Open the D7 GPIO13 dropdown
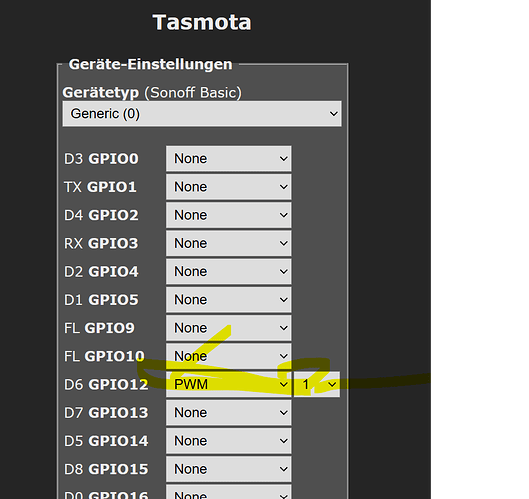The image size is (529, 499). (228, 413)
